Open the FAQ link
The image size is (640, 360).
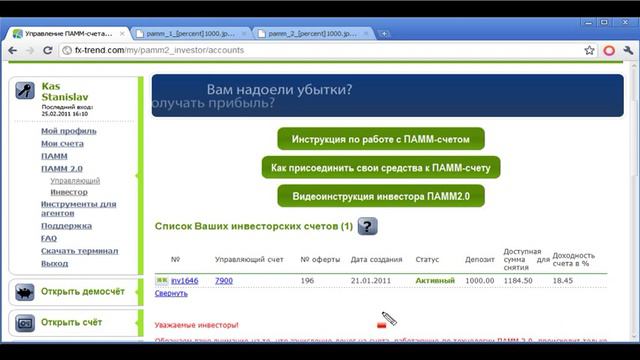pos(49,238)
